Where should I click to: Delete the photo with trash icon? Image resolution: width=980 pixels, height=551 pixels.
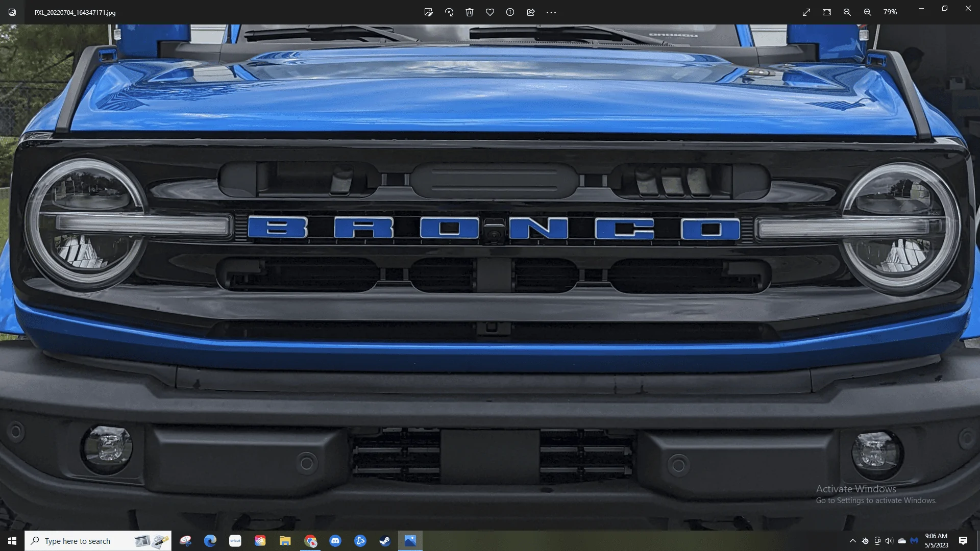(x=470, y=12)
